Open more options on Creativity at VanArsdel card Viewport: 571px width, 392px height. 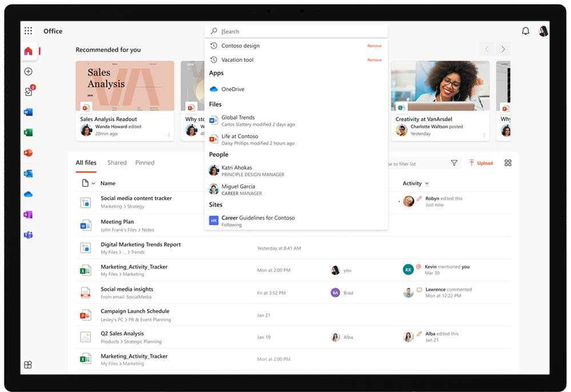point(484,135)
